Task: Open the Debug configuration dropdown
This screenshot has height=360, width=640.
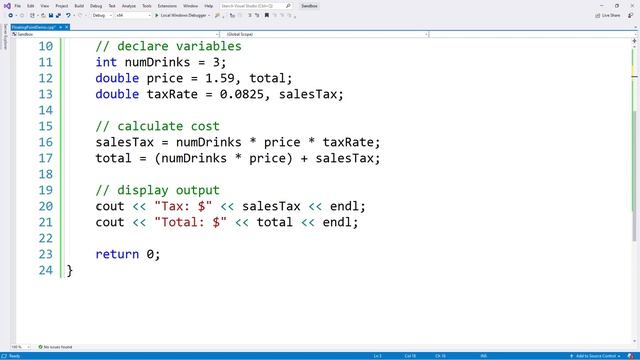Action: [x=102, y=16]
